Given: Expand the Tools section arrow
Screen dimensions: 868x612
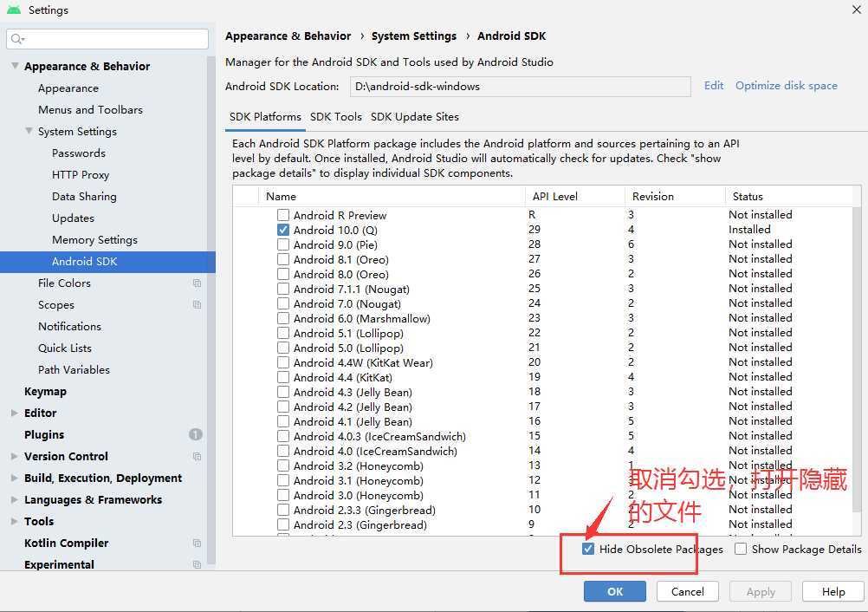Looking at the screenshot, I should point(15,521).
